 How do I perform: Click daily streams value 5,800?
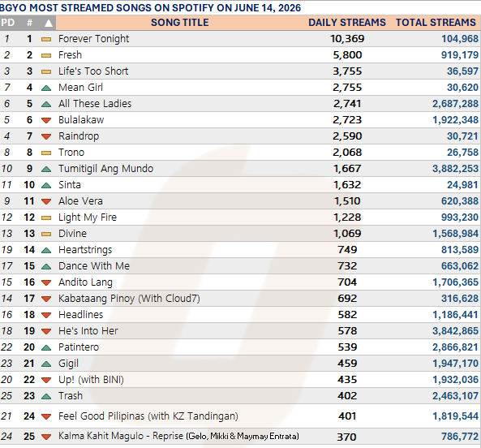pyautogui.click(x=347, y=55)
